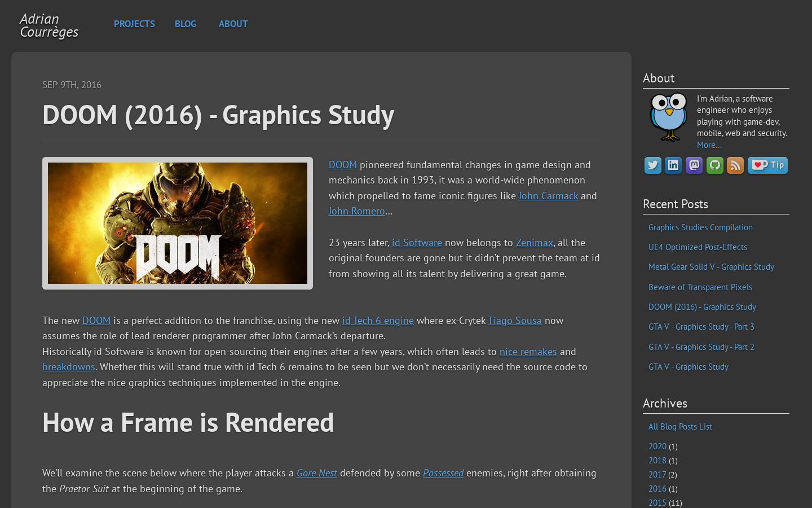812x508 pixels.
Task: Open the BLOG menu
Action: (x=186, y=24)
